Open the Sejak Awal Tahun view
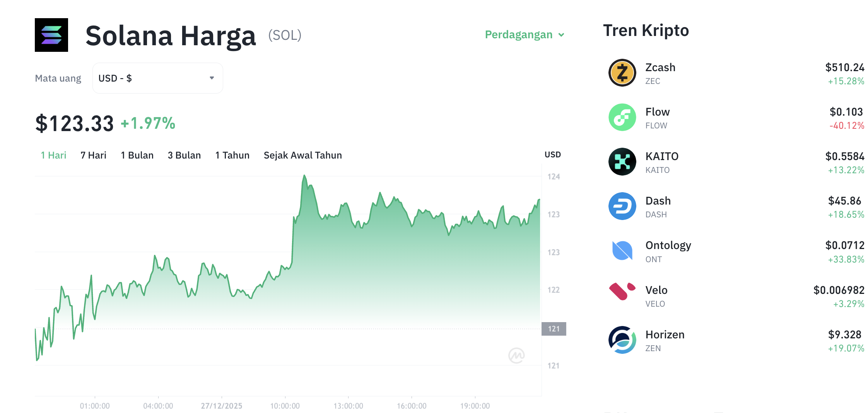Screen dimensions: 868x413 302,155
